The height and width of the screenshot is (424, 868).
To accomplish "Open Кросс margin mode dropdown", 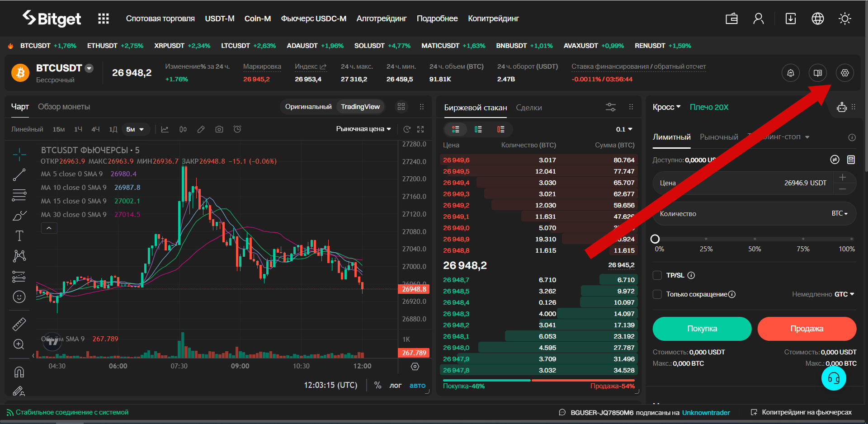I will [x=666, y=107].
